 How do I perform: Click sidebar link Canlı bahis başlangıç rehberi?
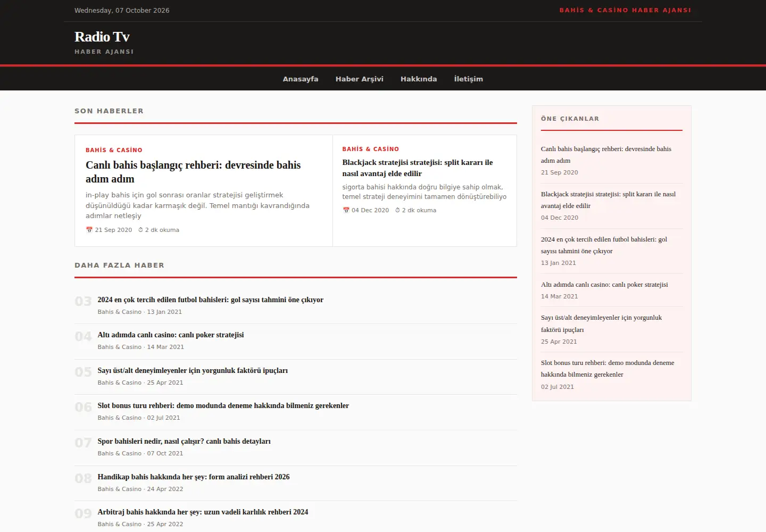[606, 155]
